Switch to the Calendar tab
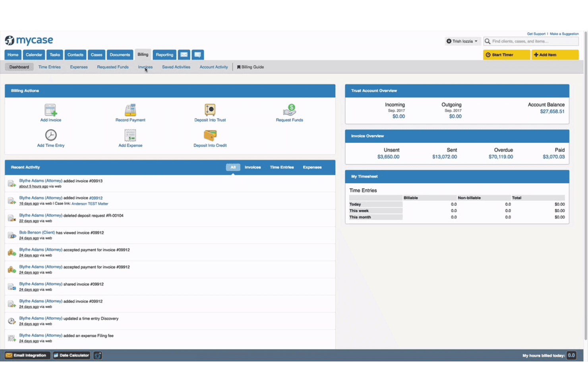 coord(34,55)
